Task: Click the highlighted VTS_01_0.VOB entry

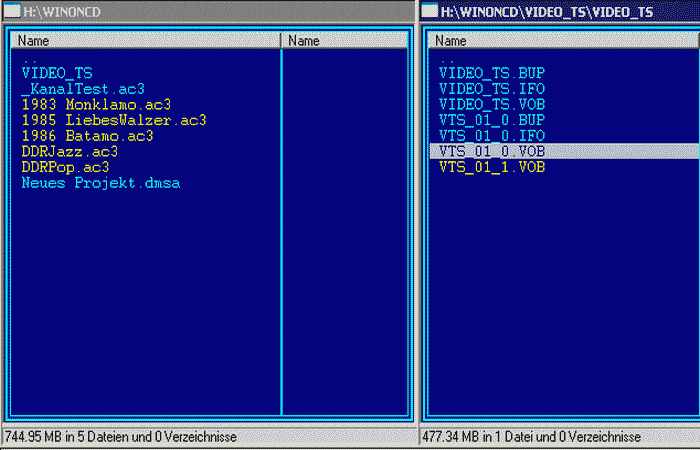Action: coord(492,151)
